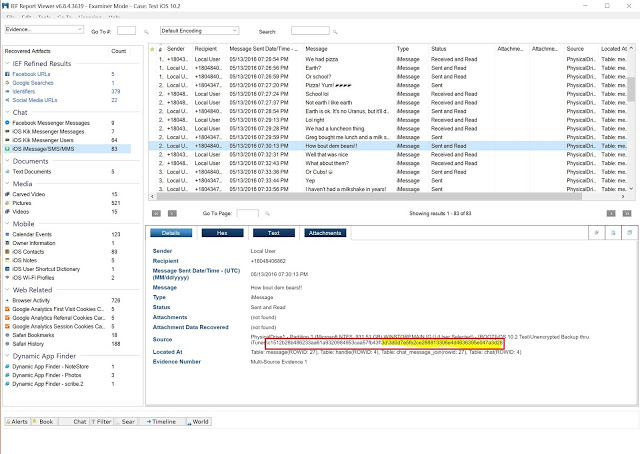Click the Google Searches artifact icon
640x454 pixels.
pos(7,83)
